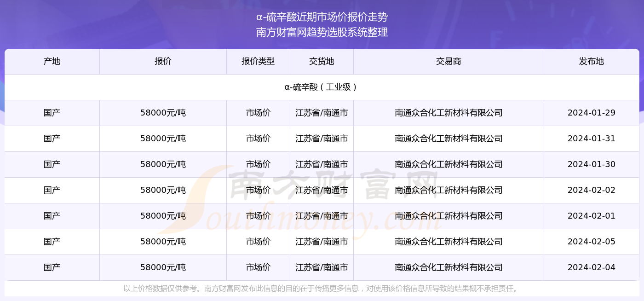
Task: Click the 发布地 column header
Action: [x=592, y=61]
